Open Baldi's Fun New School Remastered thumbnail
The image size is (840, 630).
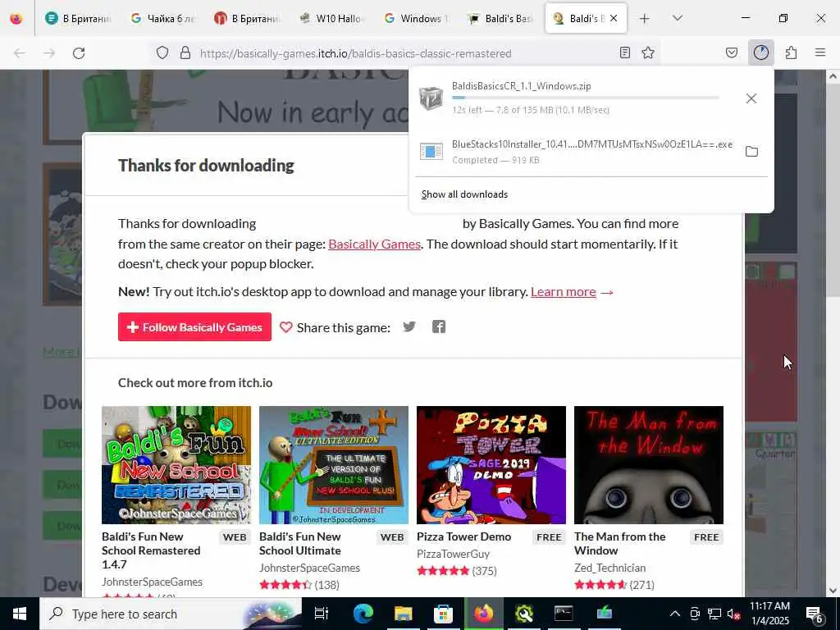pos(176,465)
